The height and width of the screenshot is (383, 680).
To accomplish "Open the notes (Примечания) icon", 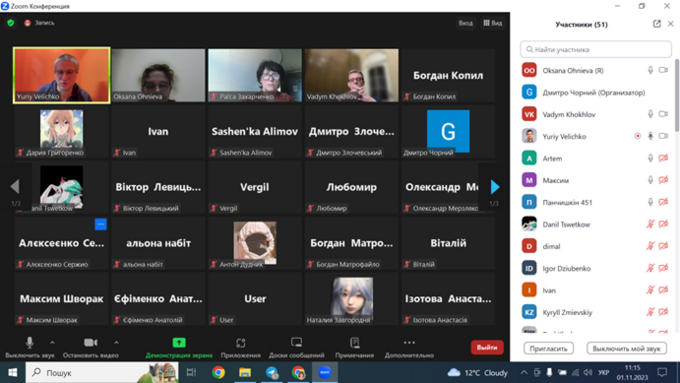I will tap(354, 343).
